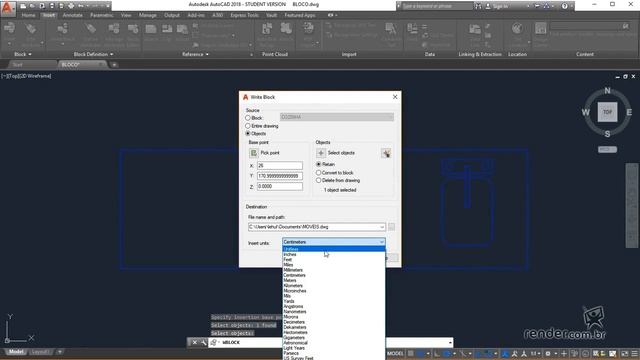This screenshot has height=360, width=640.
Task: Choose Millimeters from the units list
Action: 333,270
